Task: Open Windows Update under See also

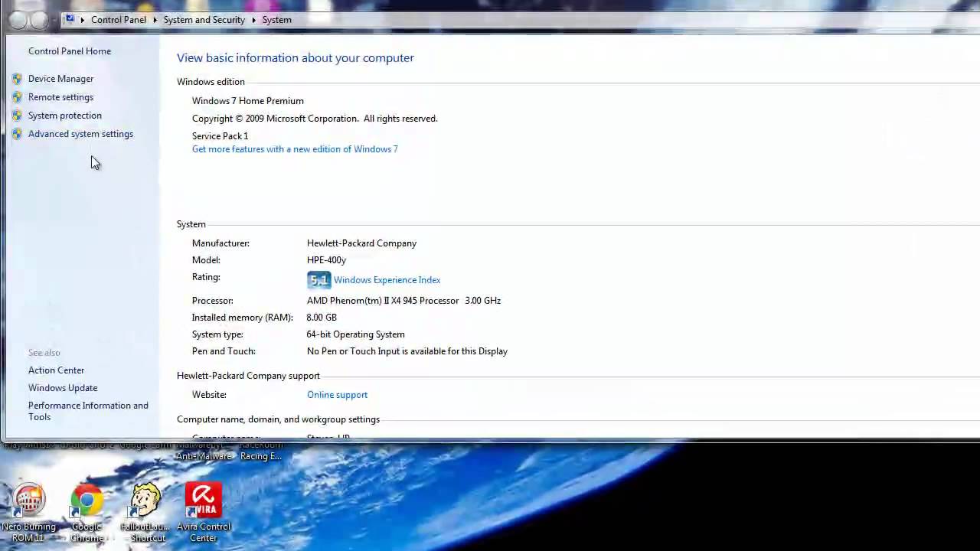Action: (x=63, y=388)
